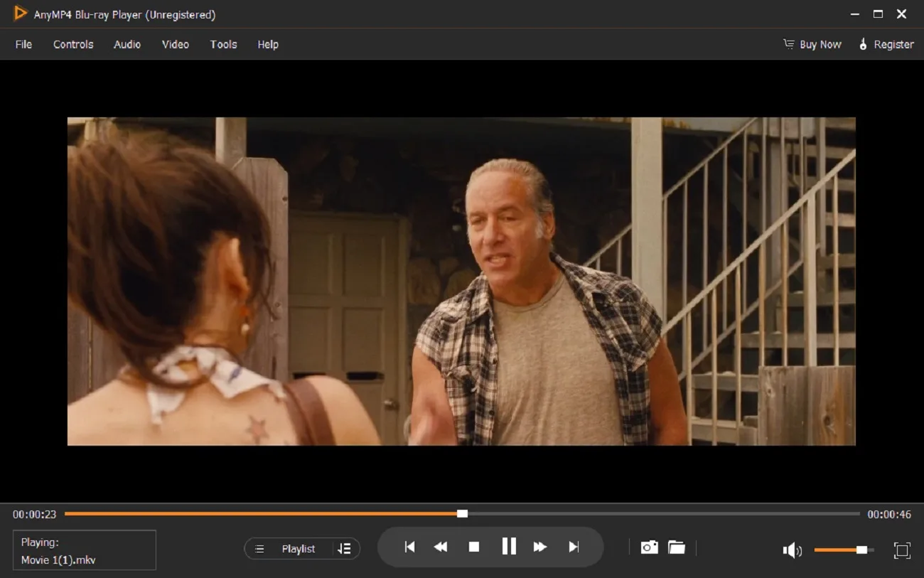Click the Register button
Image resolution: width=924 pixels, height=578 pixels.
point(886,44)
